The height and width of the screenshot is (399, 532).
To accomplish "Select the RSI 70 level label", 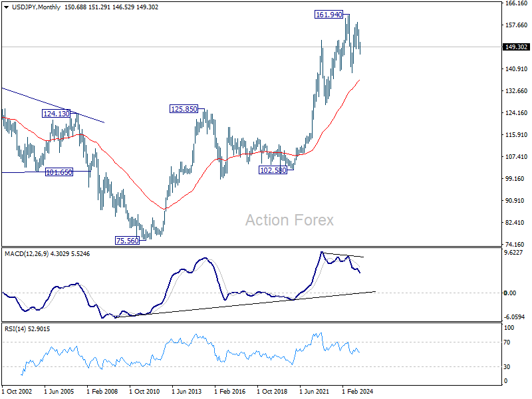I will click(507, 342).
